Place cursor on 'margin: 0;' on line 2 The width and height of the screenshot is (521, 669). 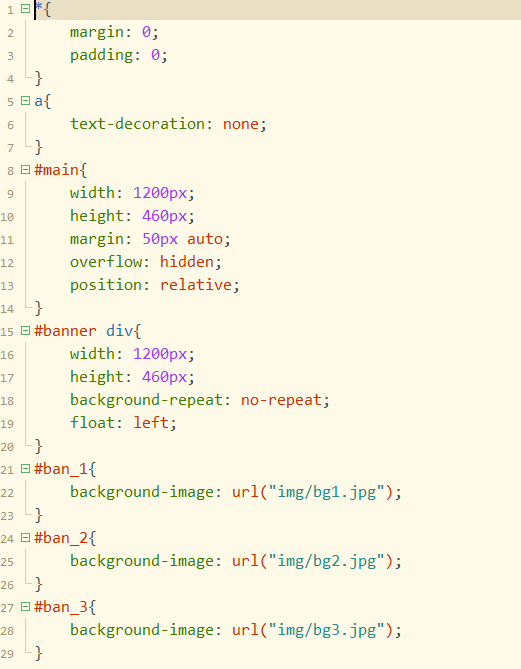[x=114, y=32]
